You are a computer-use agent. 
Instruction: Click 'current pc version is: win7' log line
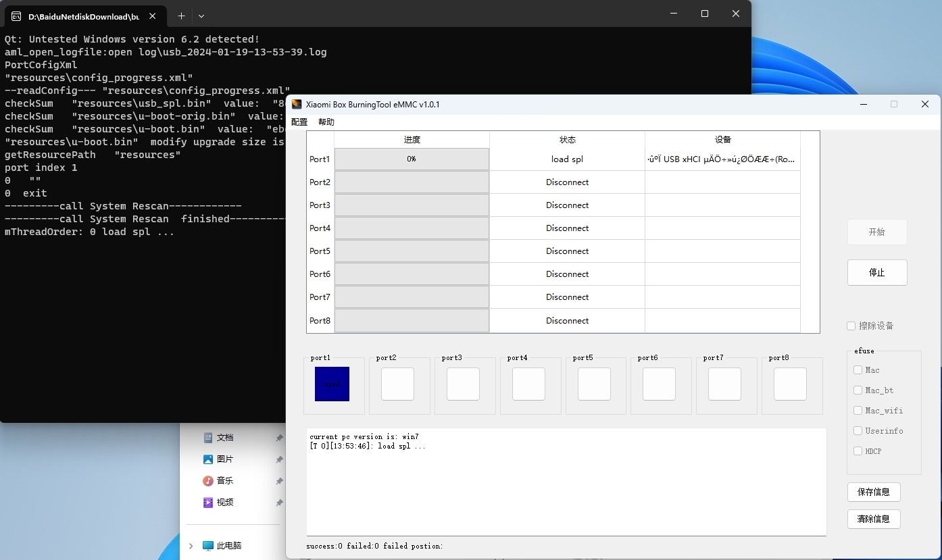364,437
